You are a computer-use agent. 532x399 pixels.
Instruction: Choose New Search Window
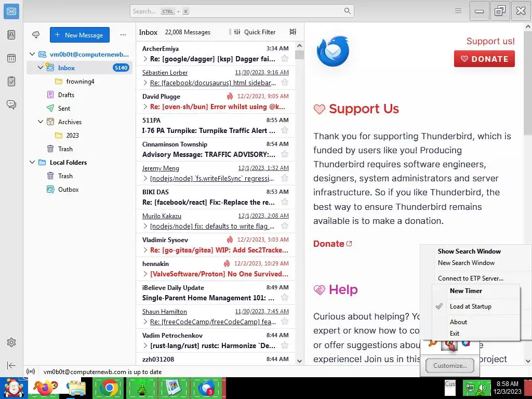click(466, 262)
